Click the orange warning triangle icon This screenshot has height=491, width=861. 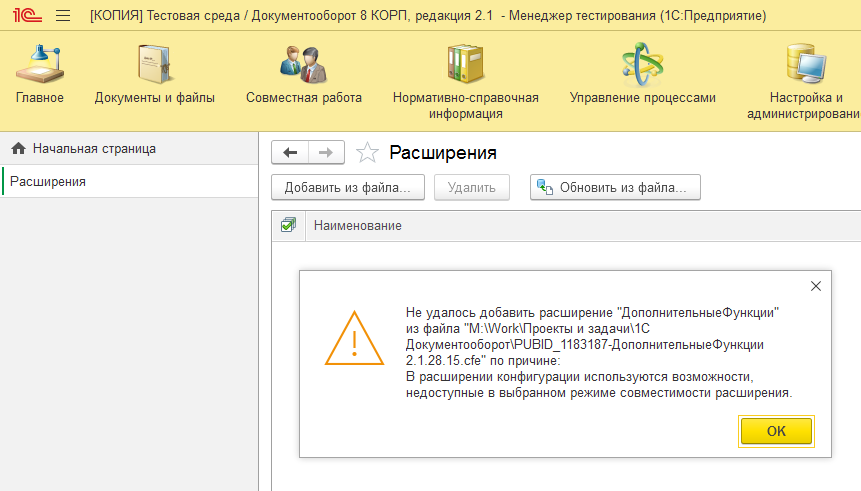354,338
